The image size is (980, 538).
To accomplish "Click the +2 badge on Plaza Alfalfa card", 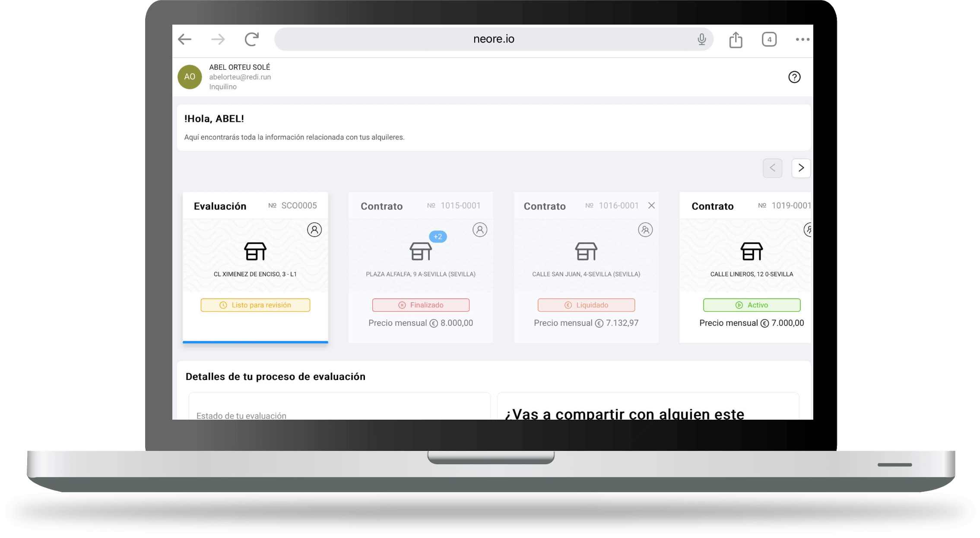I will (x=438, y=237).
